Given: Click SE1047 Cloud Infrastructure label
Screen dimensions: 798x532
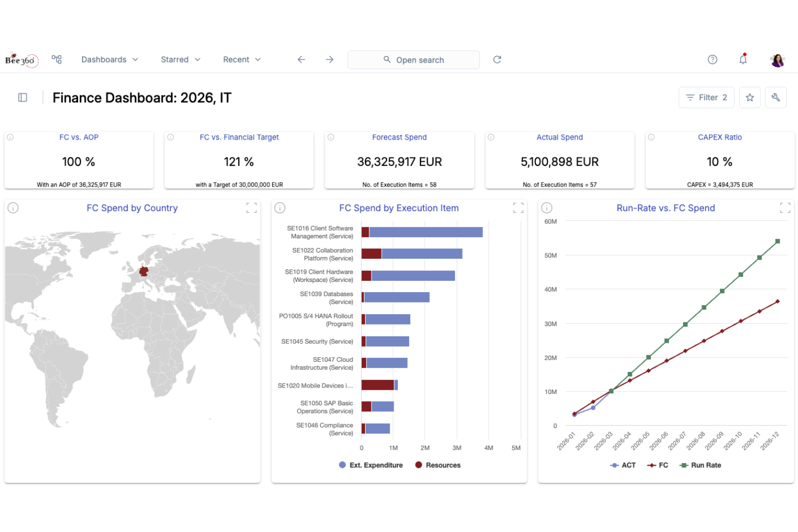Looking at the screenshot, I should (x=322, y=364).
